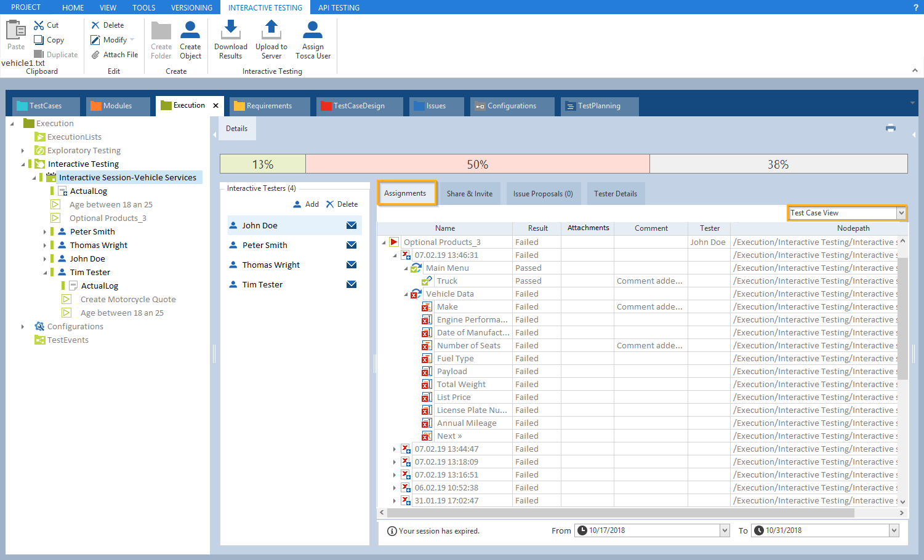This screenshot has width=924, height=560.
Task: Click the horizontal scrollbar under the results table
Action: point(616,513)
